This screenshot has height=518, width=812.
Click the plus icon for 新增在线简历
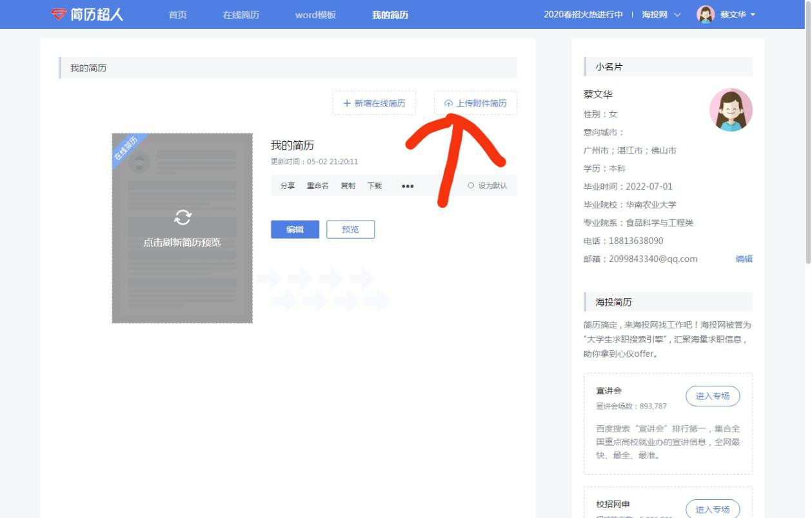pyautogui.click(x=347, y=103)
